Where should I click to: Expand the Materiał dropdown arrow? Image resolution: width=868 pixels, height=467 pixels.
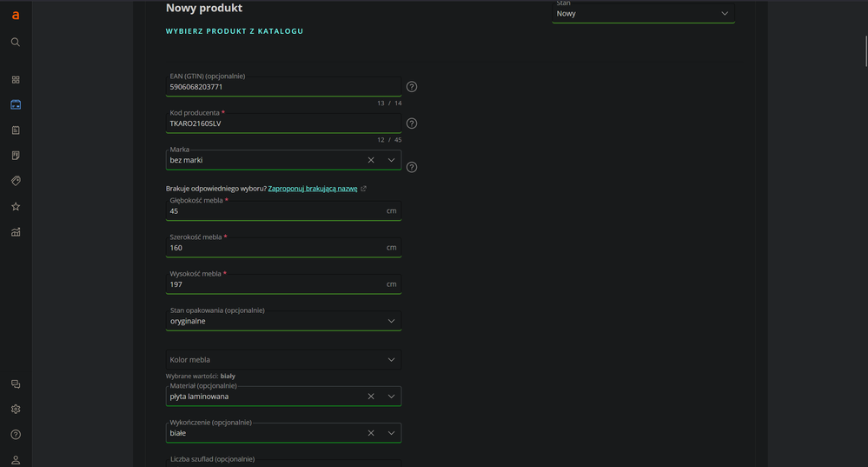coord(391,397)
